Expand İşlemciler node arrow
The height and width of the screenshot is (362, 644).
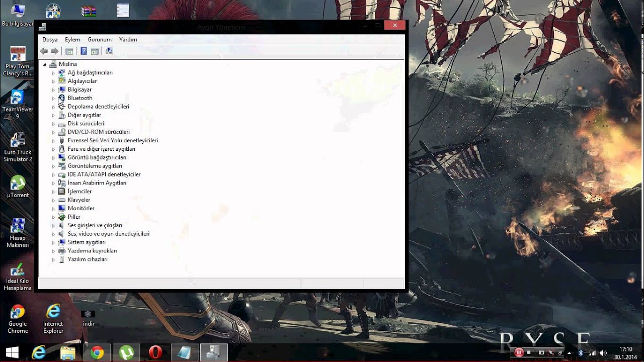(x=53, y=192)
